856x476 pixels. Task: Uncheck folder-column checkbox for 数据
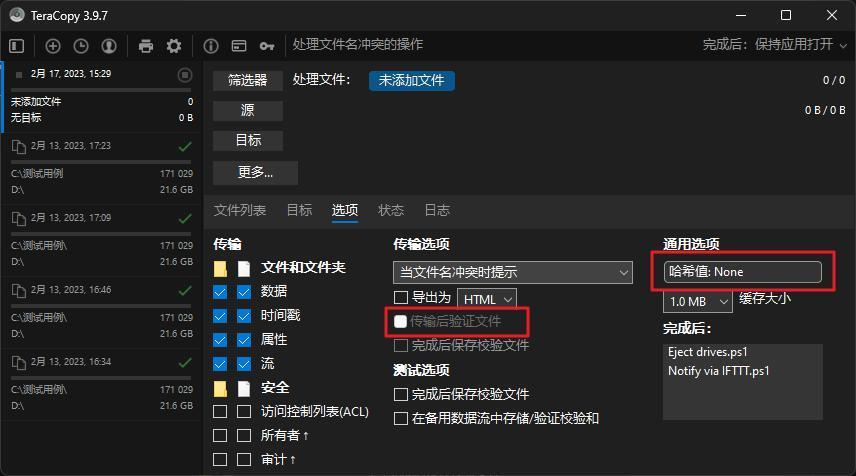point(220,292)
